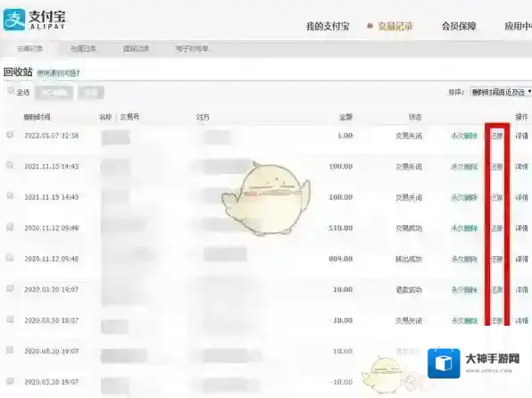
Task: Open 我的支付宝 in top navigation
Action: [x=328, y=27]
